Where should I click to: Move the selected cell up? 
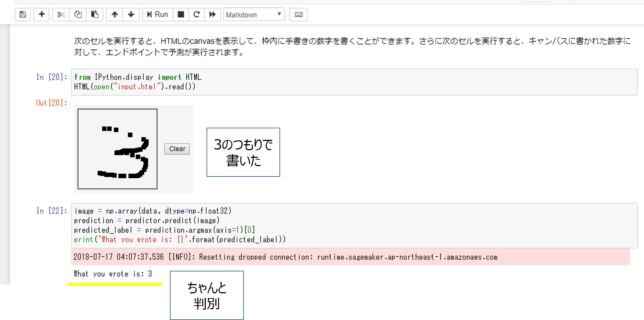115,14
